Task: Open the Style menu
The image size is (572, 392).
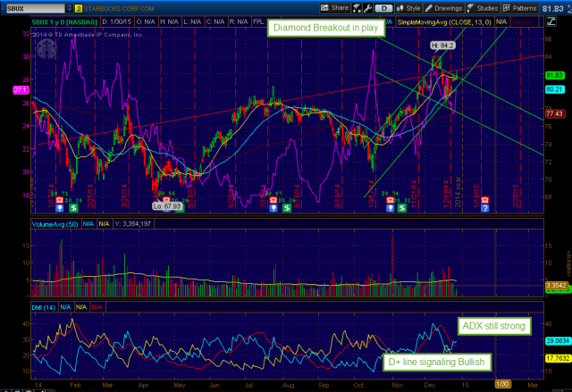Action: tap(408, 8)
